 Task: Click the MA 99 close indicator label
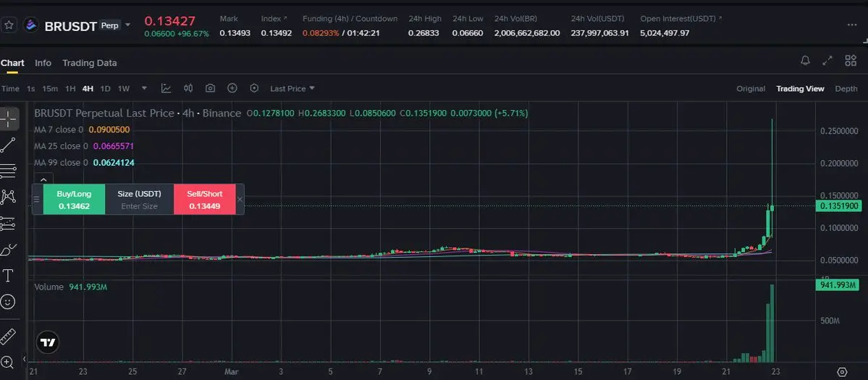(61, 163)
